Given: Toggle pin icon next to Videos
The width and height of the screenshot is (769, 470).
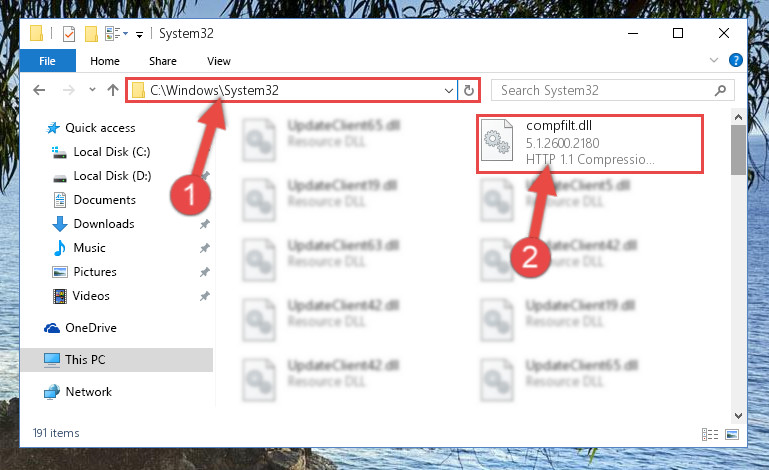Looking at the screenshot, I should tap(205, 296).
